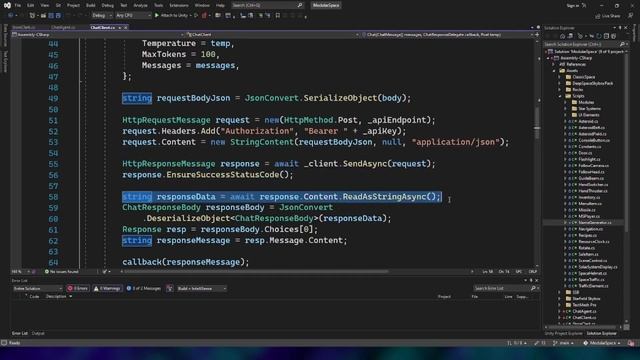
Task: Expand the References node
Action: 554,64
